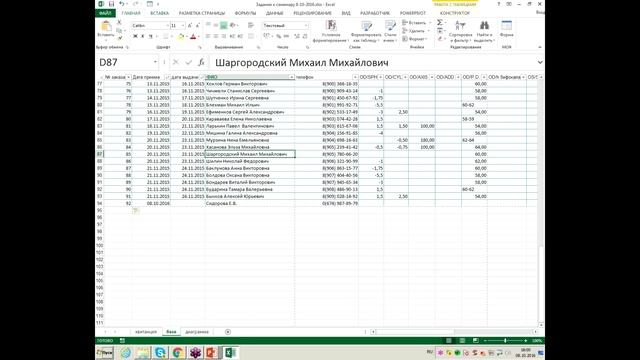Screen dimensions: 640x360
Task: Click the Chrome icon in taskbar
Action: (178, 352)
